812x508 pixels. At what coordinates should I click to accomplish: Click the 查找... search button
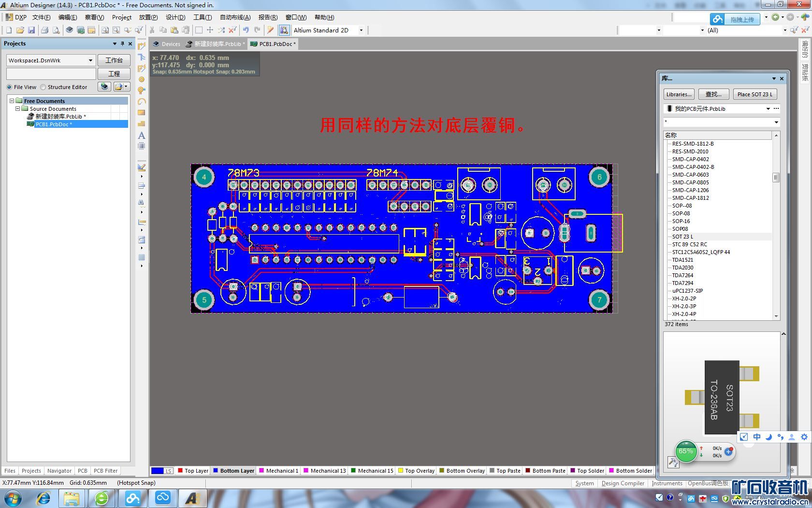click(x=713, y=94)
